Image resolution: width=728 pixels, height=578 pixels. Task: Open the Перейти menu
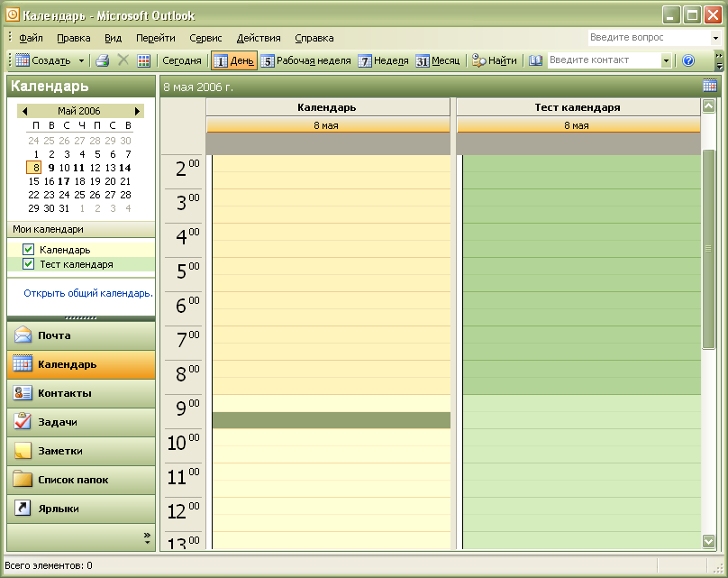click(x=156, y=38)
